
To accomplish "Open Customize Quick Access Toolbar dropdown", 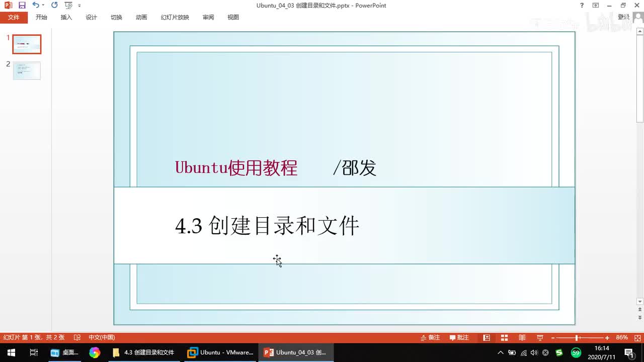I will [x=79, y=6].
